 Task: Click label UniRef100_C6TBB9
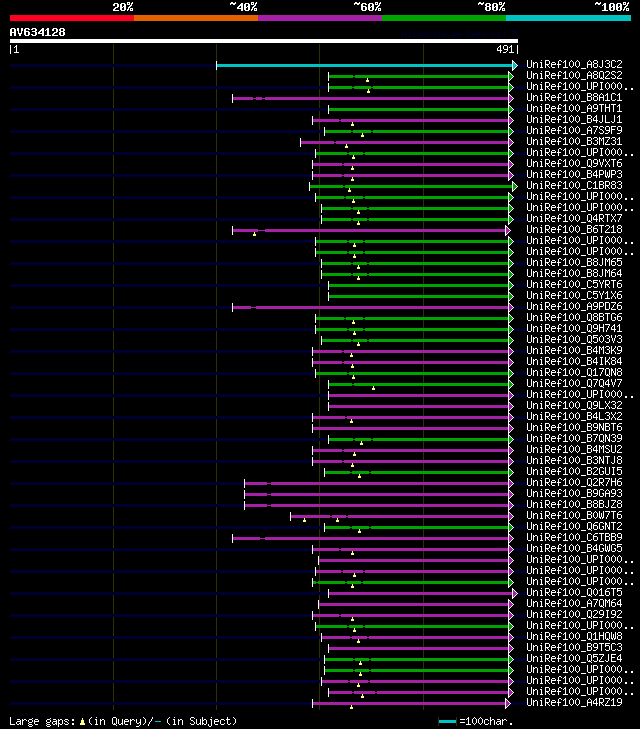[x=574, y=537]
